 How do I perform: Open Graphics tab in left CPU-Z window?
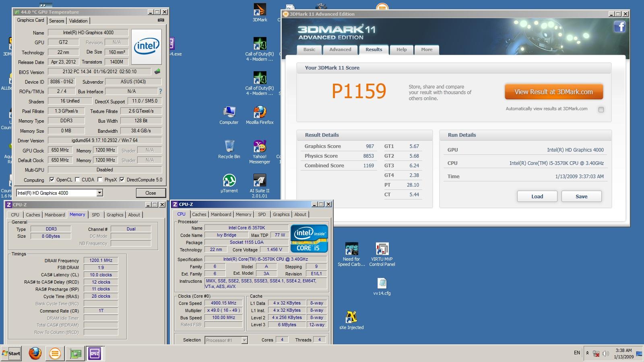[x=115, y=215]
